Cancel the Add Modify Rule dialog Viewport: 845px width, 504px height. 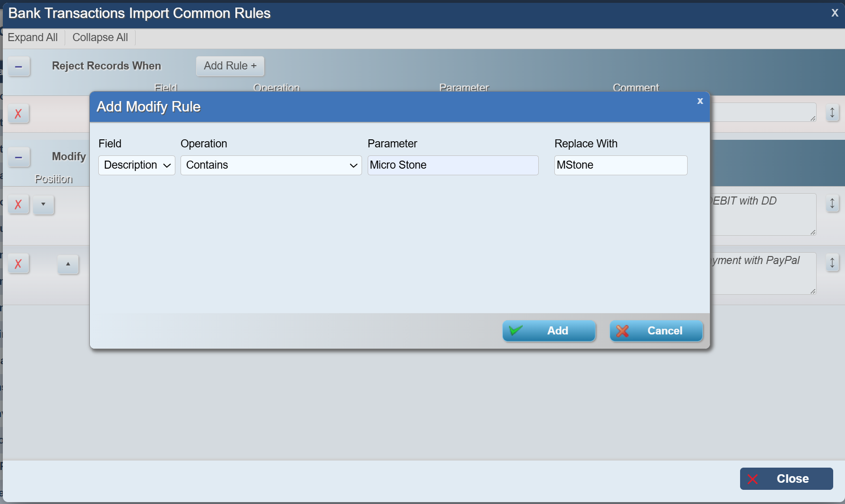click(656, 331)
